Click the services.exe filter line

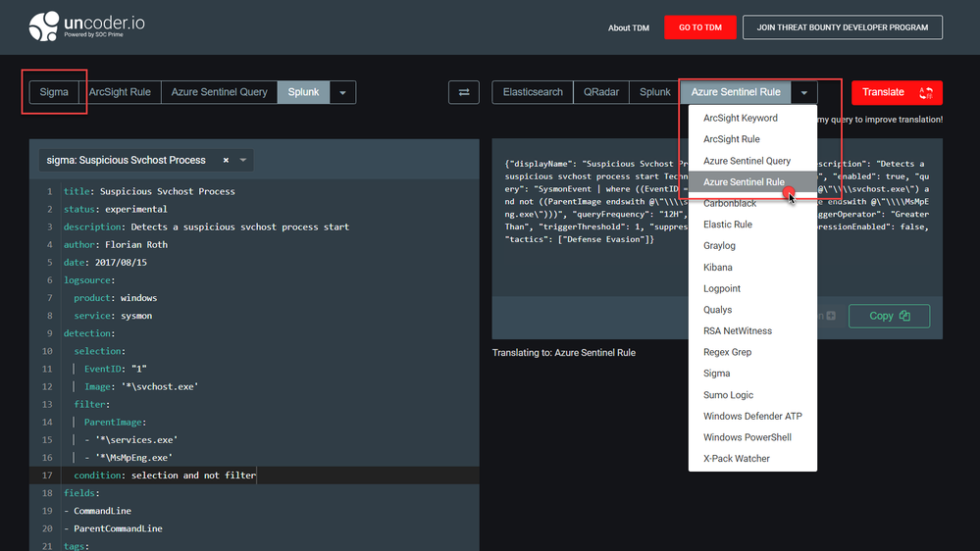130,440
